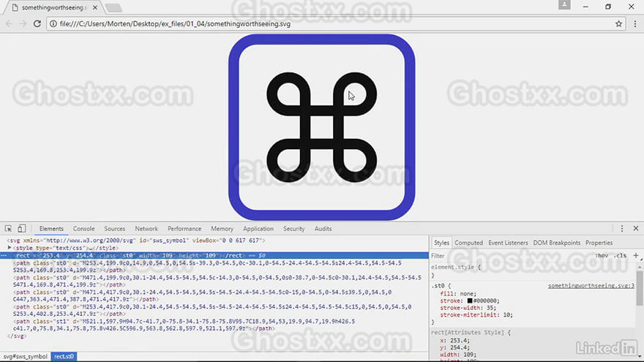This screenshot has height=362, width=644.
Task: Select the Styles pane tab
Action: [441, 243]
